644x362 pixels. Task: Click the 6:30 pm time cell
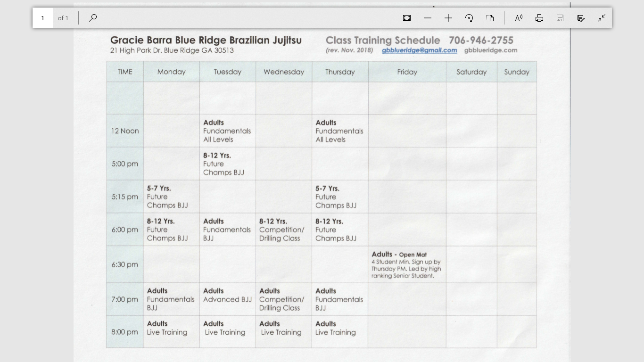(x=125, y=264)
